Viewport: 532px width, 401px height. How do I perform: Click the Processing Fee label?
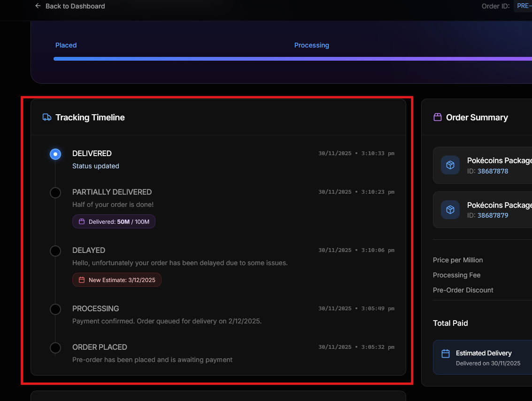click(x=457, y=275)
